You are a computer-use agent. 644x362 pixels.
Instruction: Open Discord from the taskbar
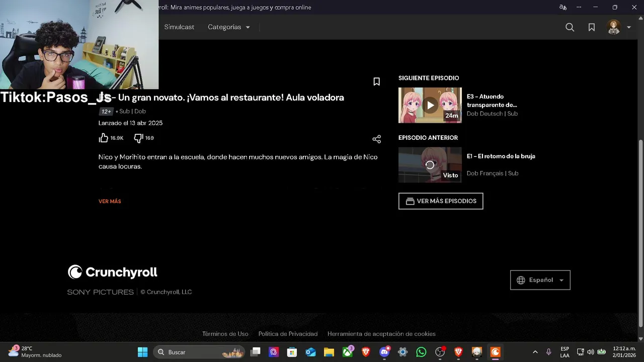pyautogui.click(x=384, y=352)
